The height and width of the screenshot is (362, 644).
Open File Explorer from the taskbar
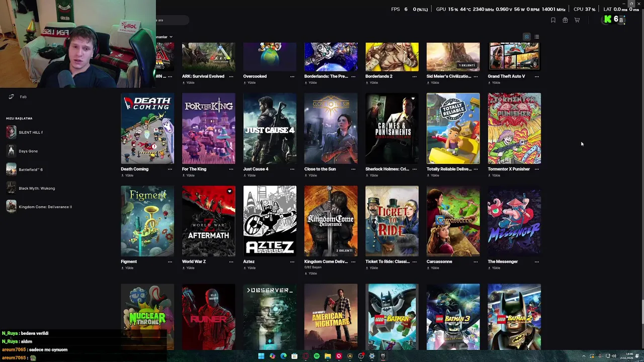coord(328,356)
